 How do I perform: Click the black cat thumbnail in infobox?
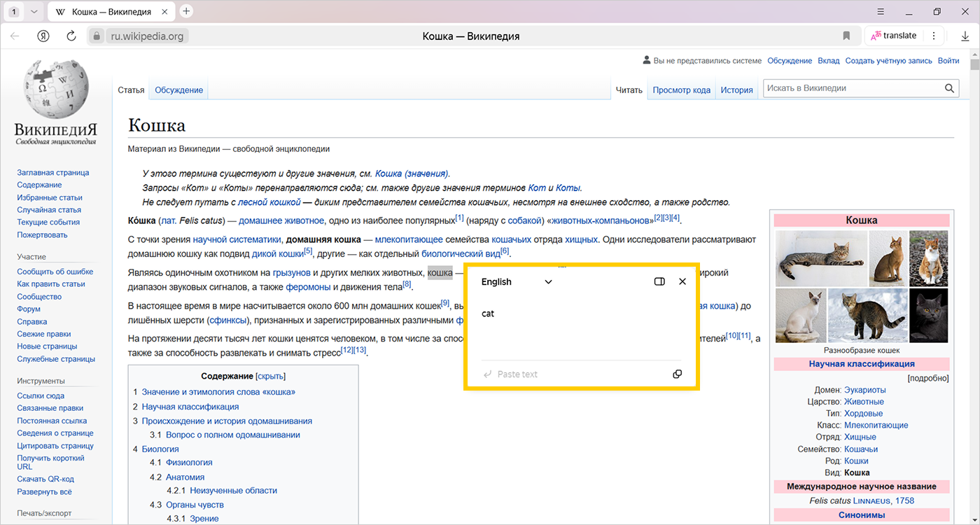coord(928,316)
